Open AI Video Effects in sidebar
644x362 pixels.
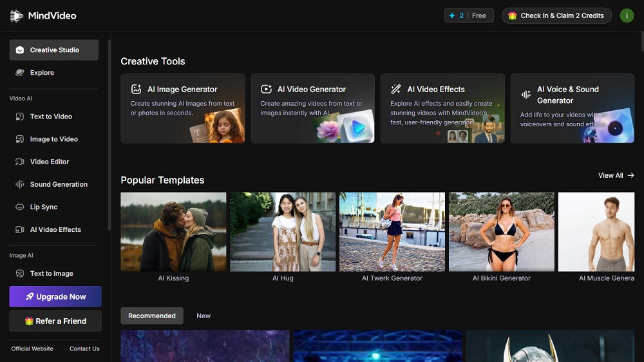(54, 229)
